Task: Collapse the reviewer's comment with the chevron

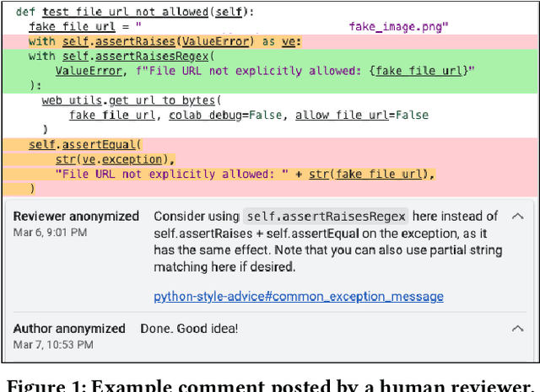Action: [517, 216]
